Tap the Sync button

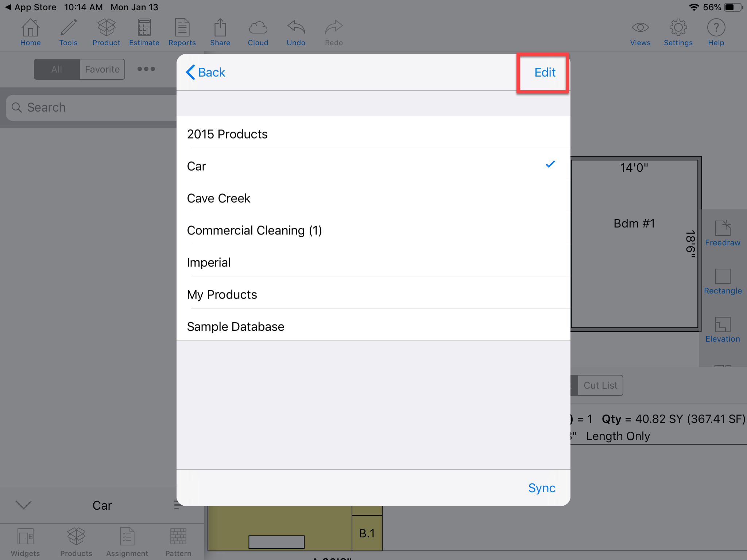tap(541, 488)
